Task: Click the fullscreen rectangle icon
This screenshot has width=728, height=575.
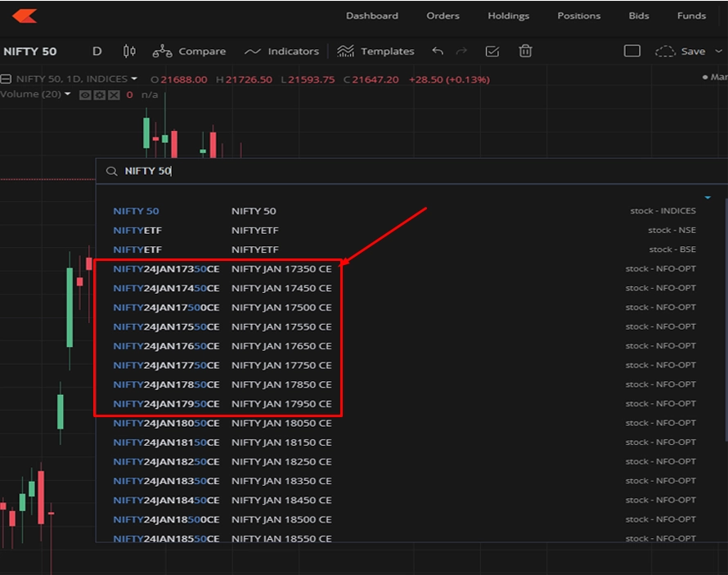Action: pos(631,51)
